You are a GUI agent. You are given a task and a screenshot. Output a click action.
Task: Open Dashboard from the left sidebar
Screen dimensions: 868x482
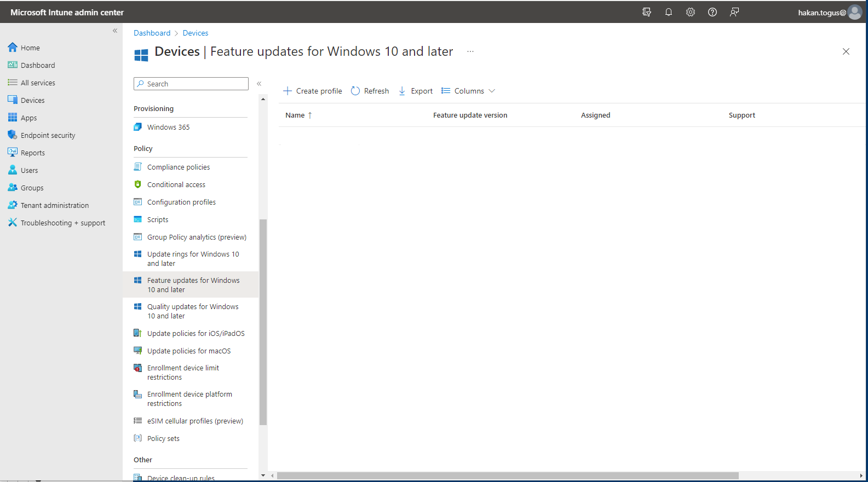(x=38, y=65)
